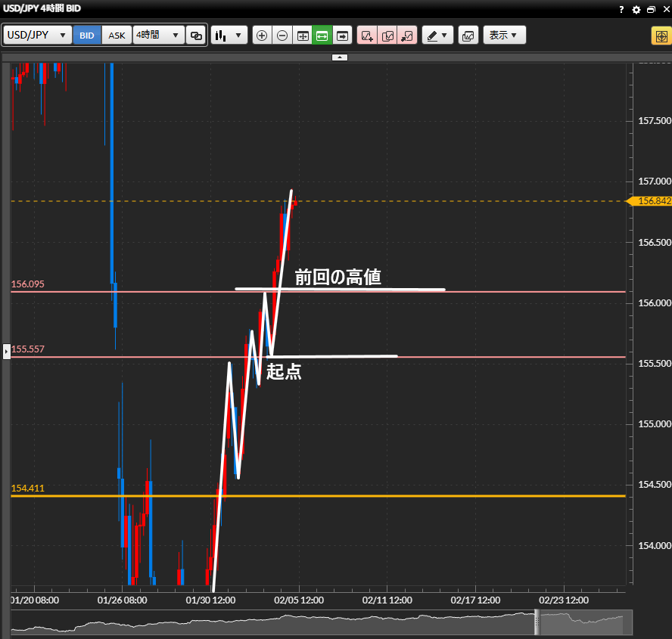Click the range handle in the overview scrollbar
The image size is (672, 639).
pyautogui.click(x=537, y=623)
